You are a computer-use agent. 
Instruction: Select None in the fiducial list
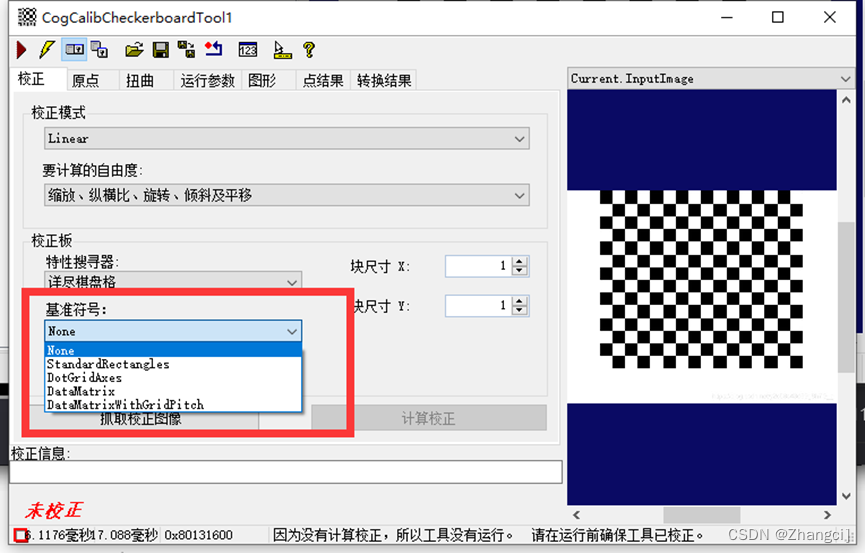[x=173, y=350]
